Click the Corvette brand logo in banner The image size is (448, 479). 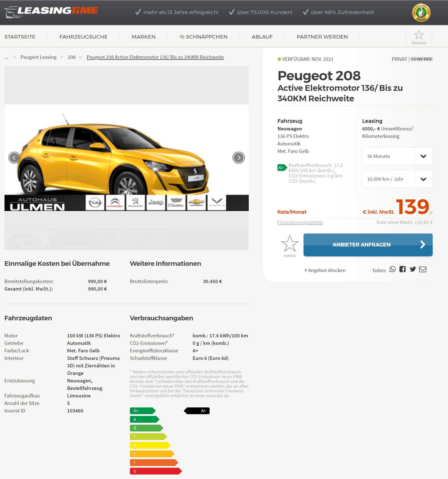point(217,202)
